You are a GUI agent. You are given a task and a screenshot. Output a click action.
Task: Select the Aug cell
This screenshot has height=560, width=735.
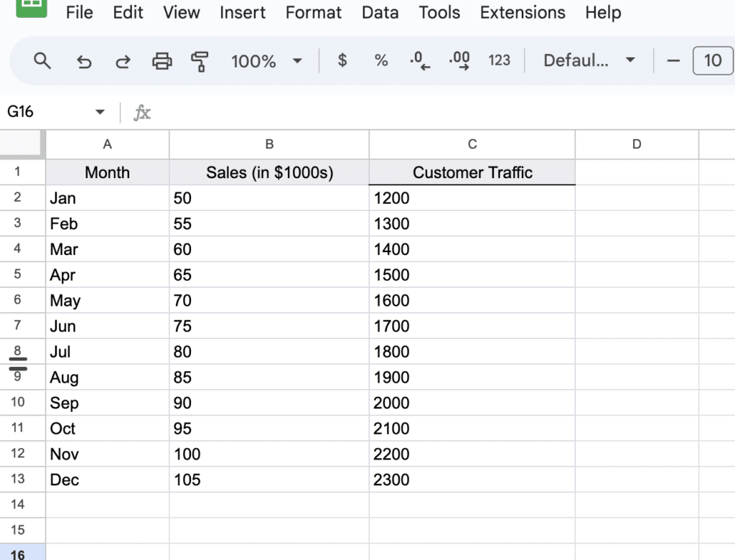[x=108, y=377]
